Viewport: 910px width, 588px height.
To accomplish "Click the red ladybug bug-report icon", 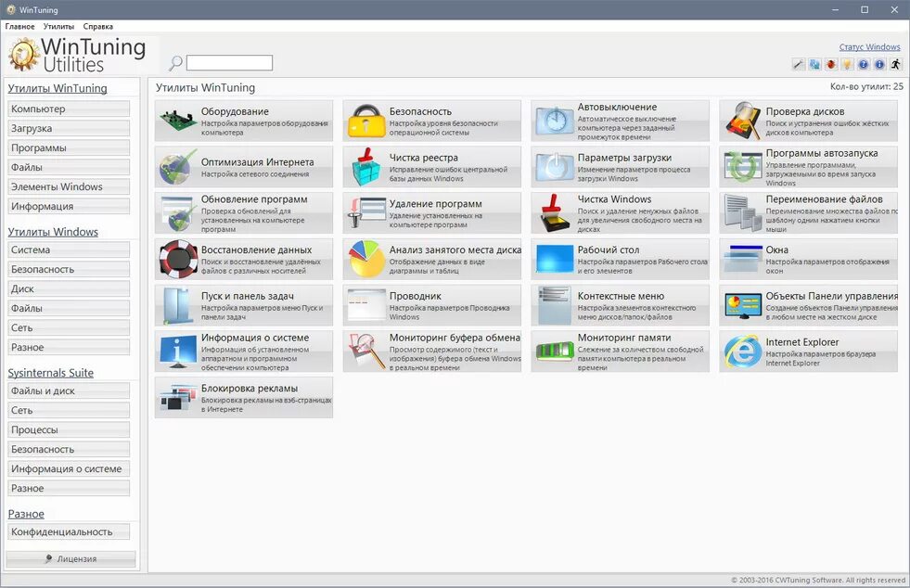I will click(831, 64).
